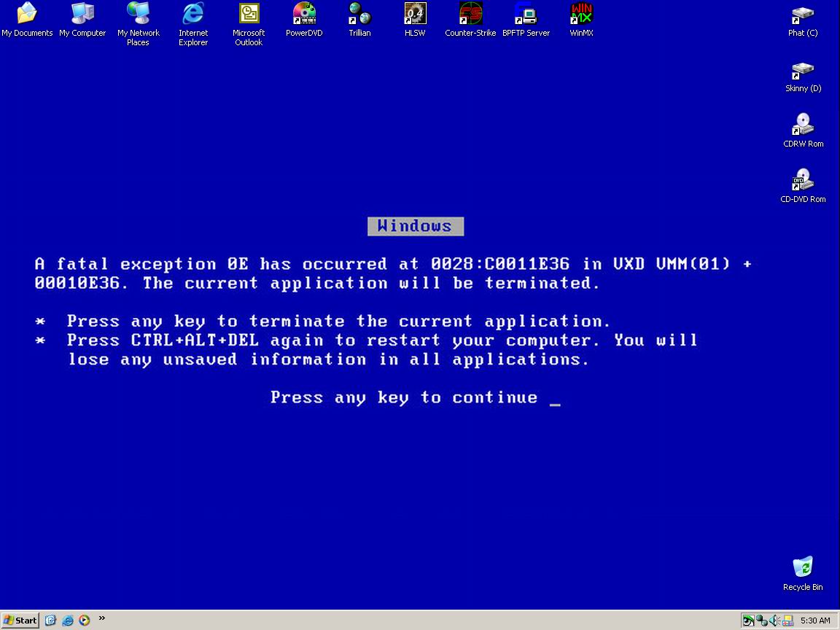Image resolution: width=840 pixels, height=630 pixels.
Task: Select the CD-DVD Rom drive shortcut
Action: pos(803,187)
